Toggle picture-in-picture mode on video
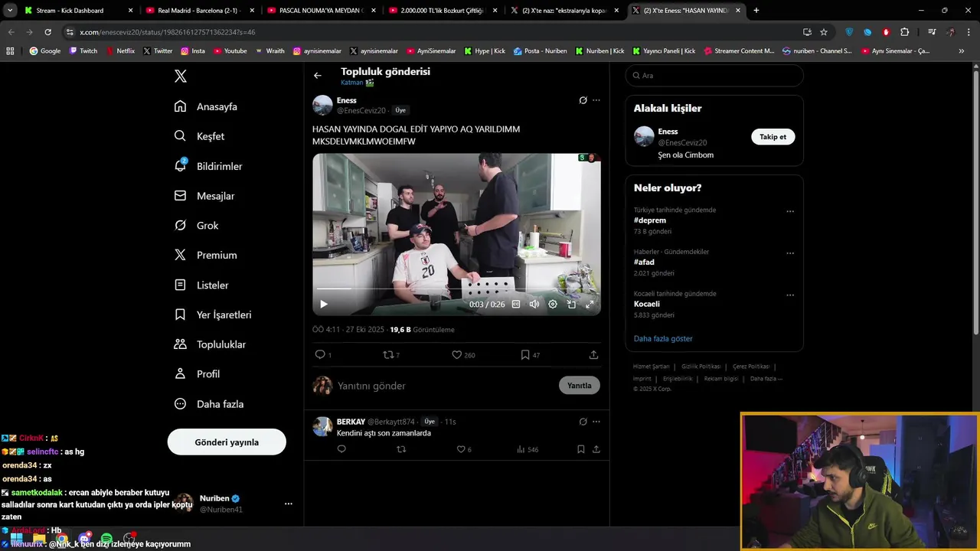 571,304
